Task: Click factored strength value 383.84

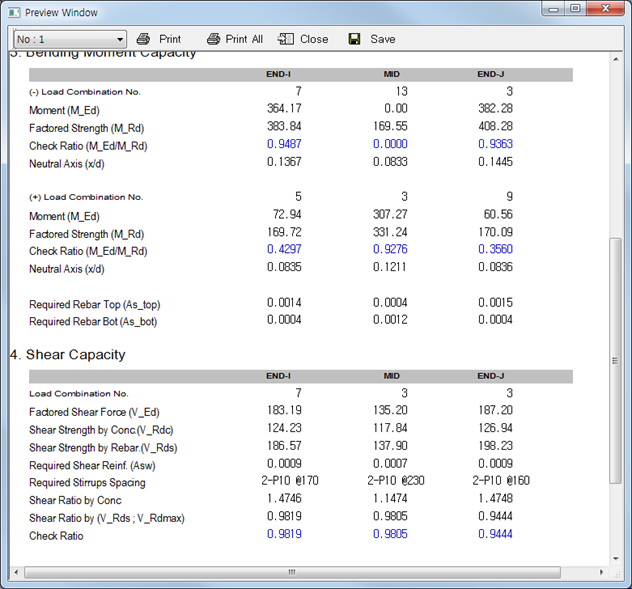Action: click(x=284, y=126)
